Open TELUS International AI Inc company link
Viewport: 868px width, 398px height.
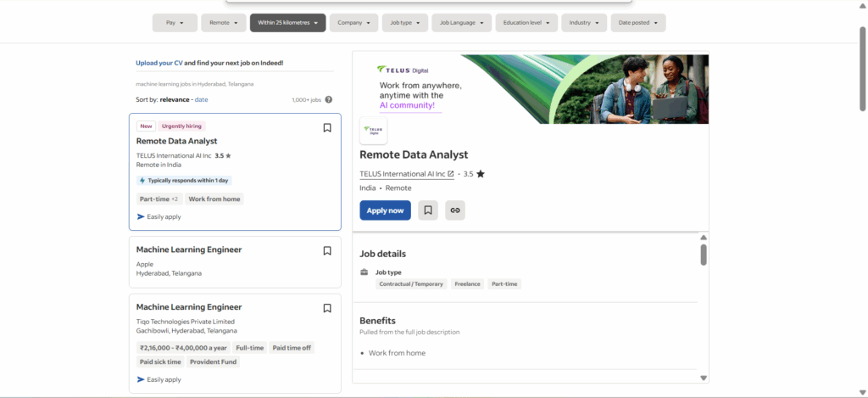(407, 174)
